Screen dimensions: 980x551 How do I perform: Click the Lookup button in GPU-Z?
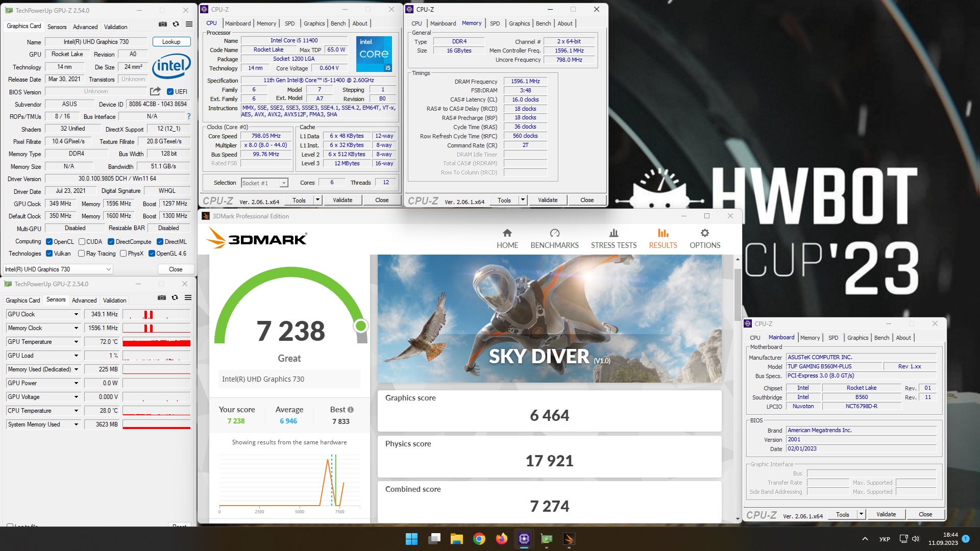171,42
